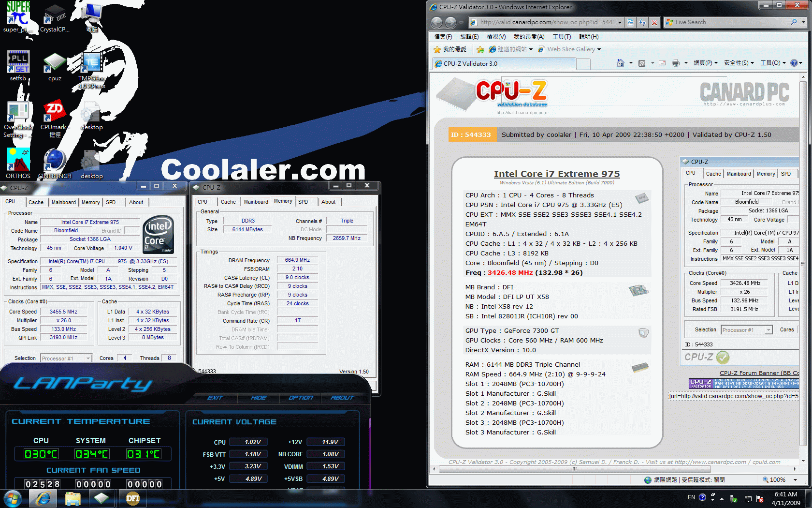812x508 pixels.
Task: Open the Live Search provider dropdown arrow
Action: point(804,22)
